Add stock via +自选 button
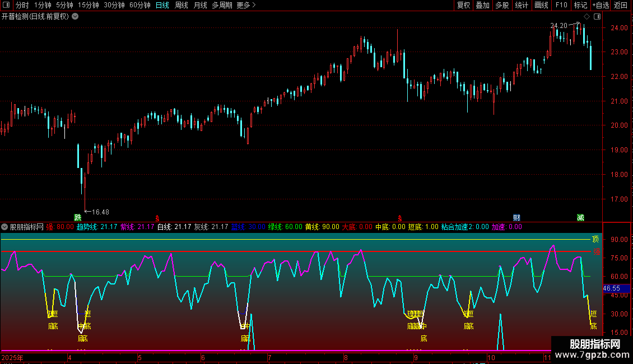The image size is (633, 364). click(601, 5)
